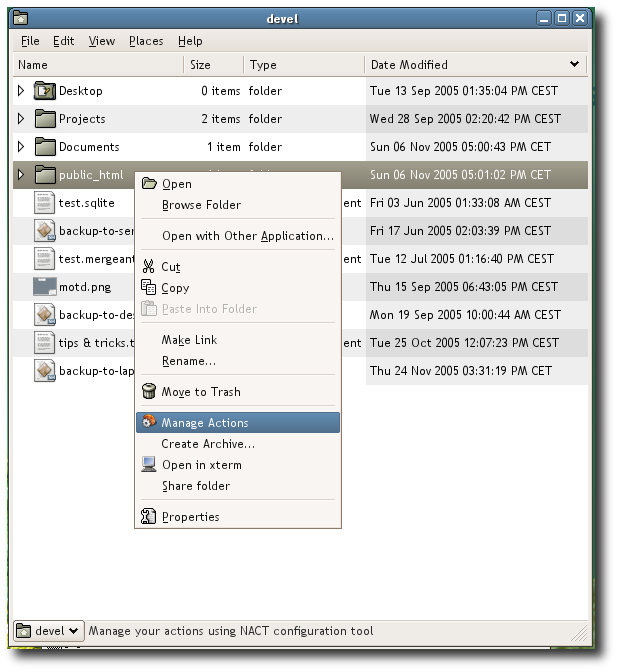Viewport: 618px width, 672px height.
Task: Select Share folder in the context menu
Action: (238, 486)
